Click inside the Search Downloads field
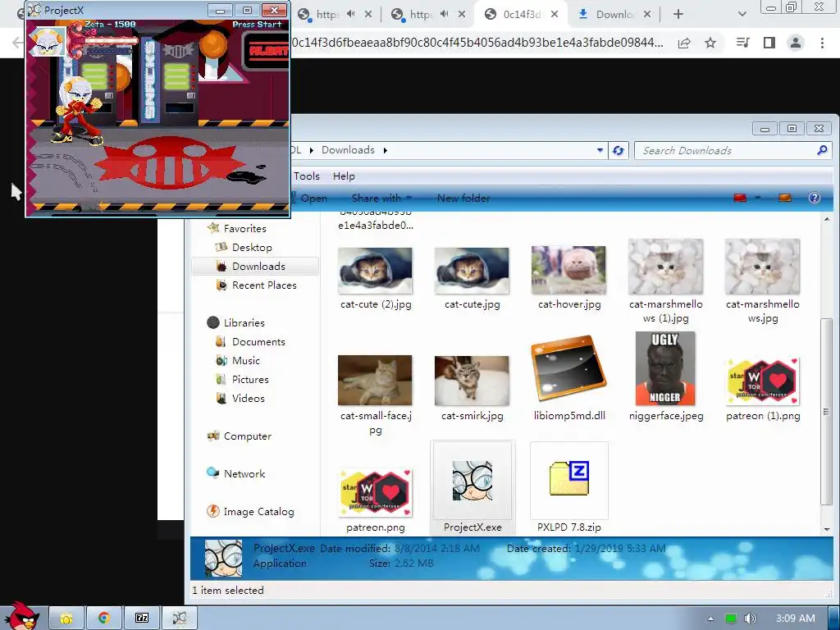The width and height of the screenshot is (840, 630). tap(726, 151)
